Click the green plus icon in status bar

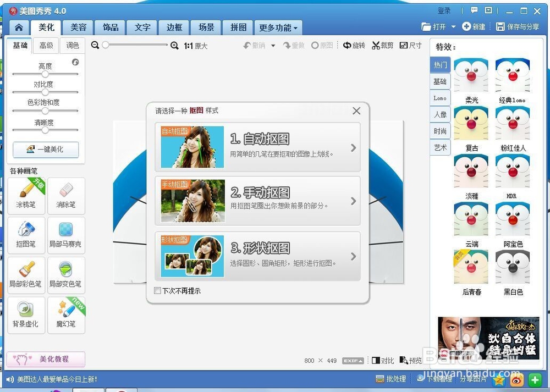click(x=535, y=380)
